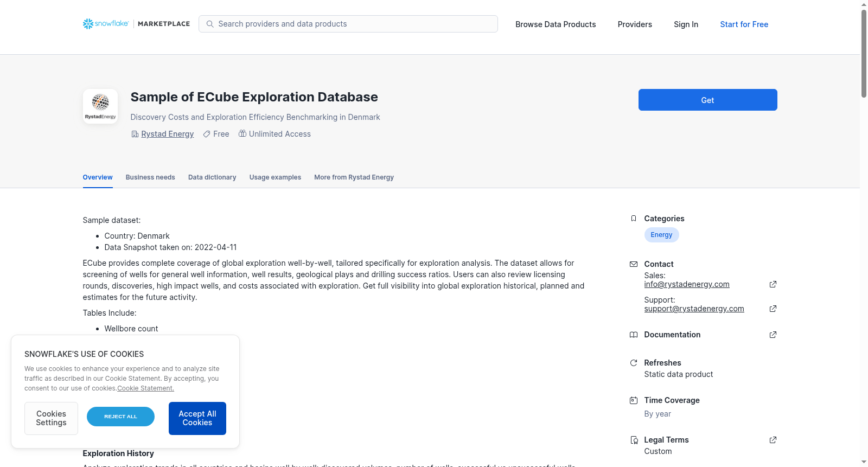Screen dimensions: 868x467
Task: Click the price tag icon beside Free
Action: click(207, 134)
